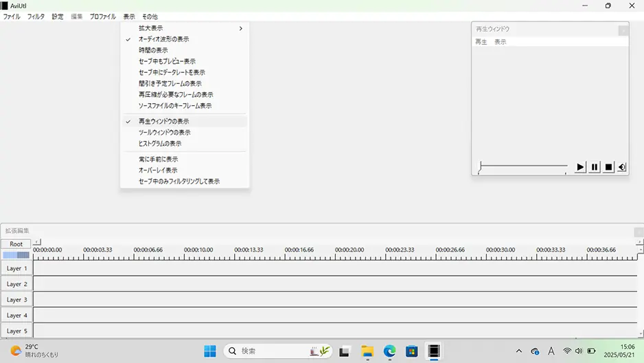This screenshot has height=363, width=644.
Task: Click the AviUtl title bar icon
Action: click(x=5, y=5)
